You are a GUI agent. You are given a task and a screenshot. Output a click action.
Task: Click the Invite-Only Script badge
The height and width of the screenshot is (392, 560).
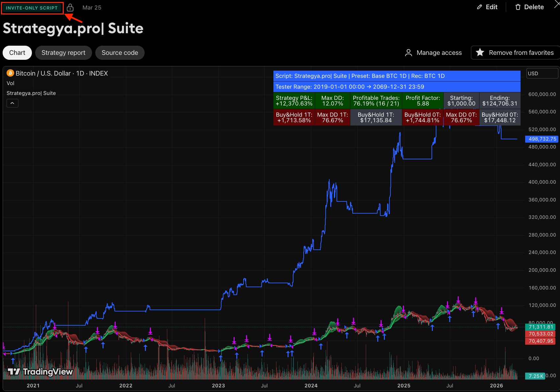[x=32, y=8]
